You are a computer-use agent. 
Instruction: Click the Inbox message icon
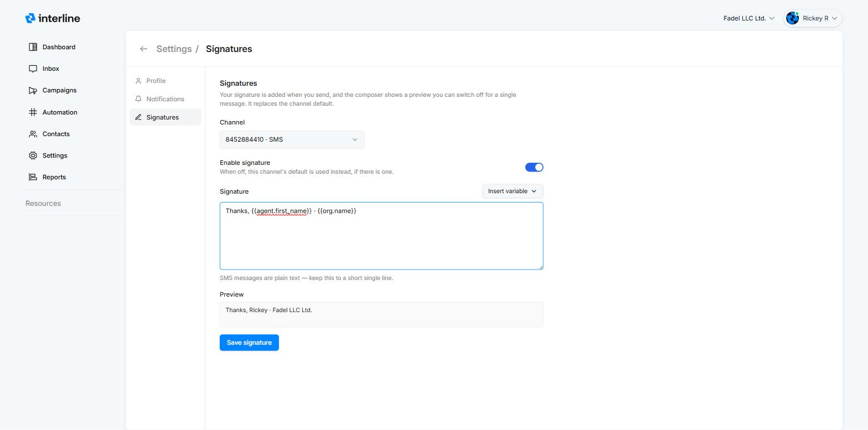(33, 69)
